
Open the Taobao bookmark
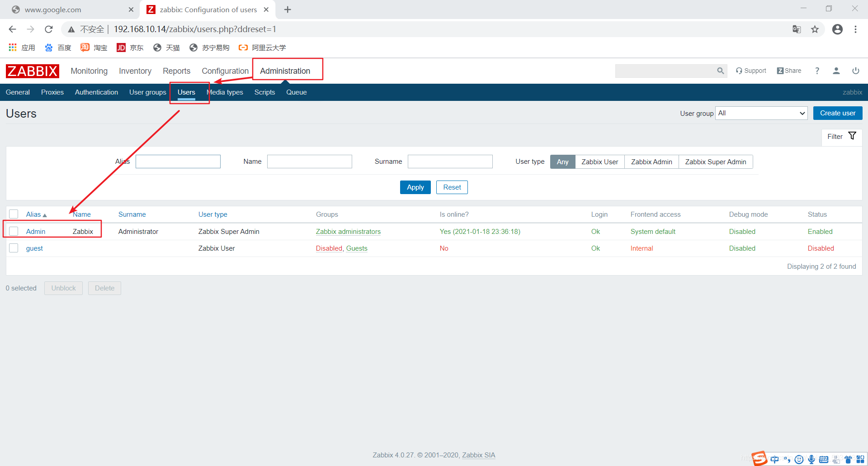click(94, 48)
